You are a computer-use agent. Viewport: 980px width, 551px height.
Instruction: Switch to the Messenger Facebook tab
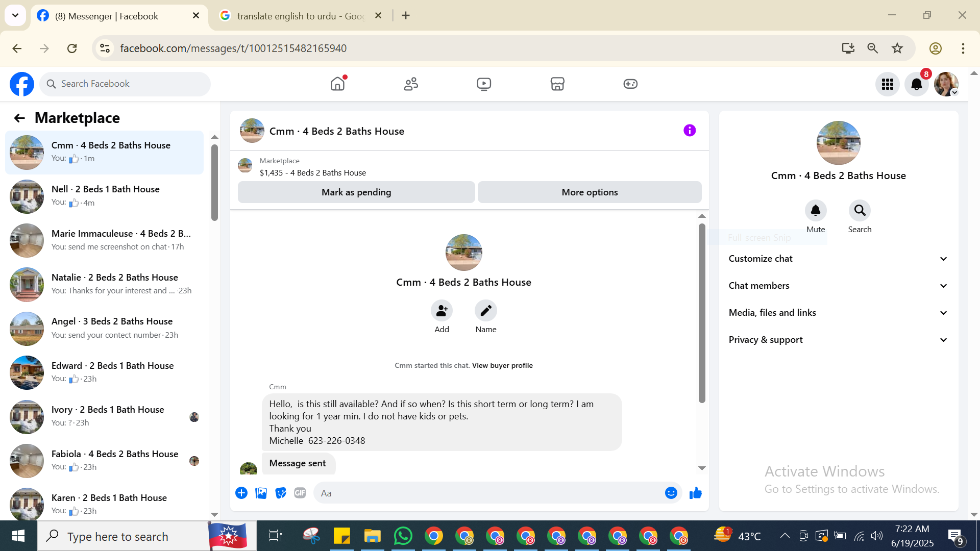pyautogui.click(x=119, y=16)
